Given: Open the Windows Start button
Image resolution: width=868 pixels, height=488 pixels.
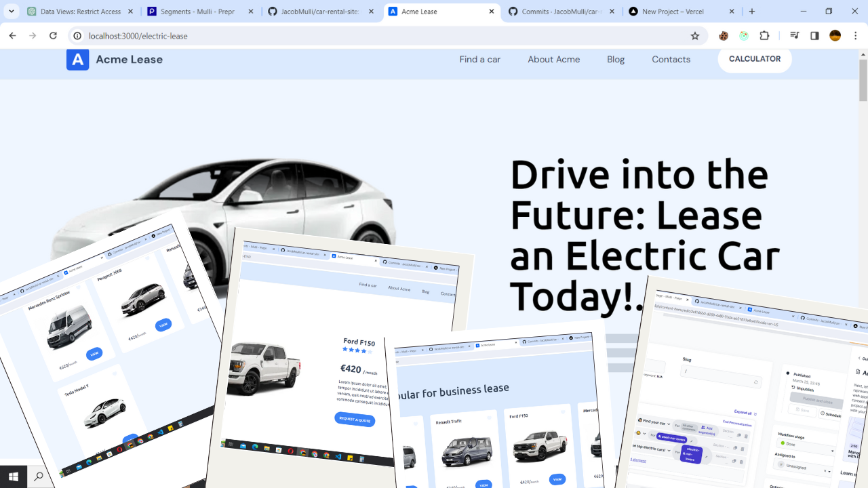Looking at the screenshot, I should [x=14, y=476].
